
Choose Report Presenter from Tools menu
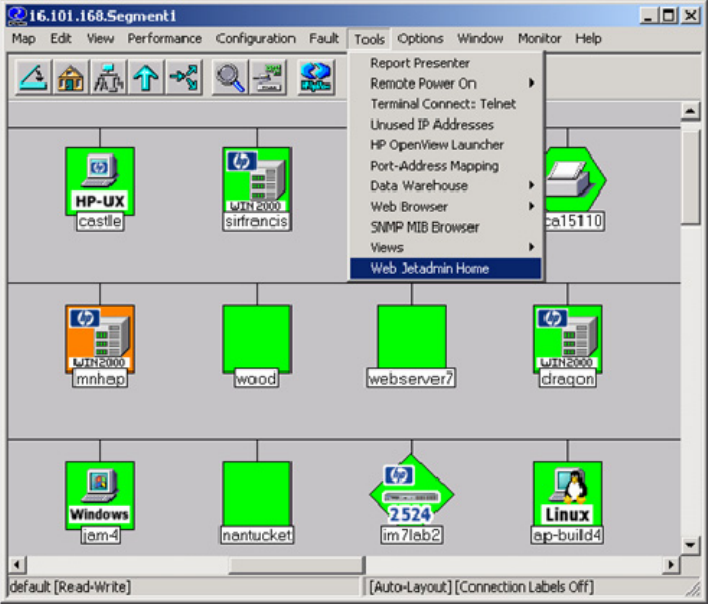(446, 63)
